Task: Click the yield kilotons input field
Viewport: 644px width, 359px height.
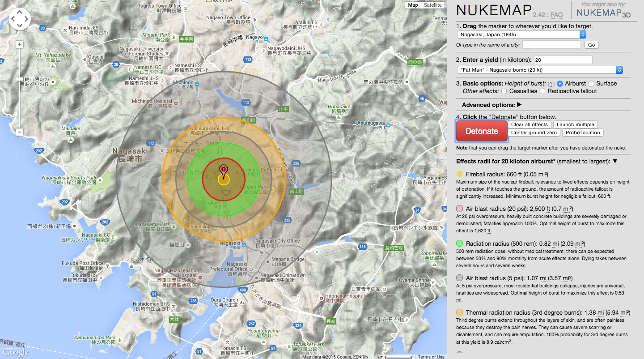Action: 563,60
